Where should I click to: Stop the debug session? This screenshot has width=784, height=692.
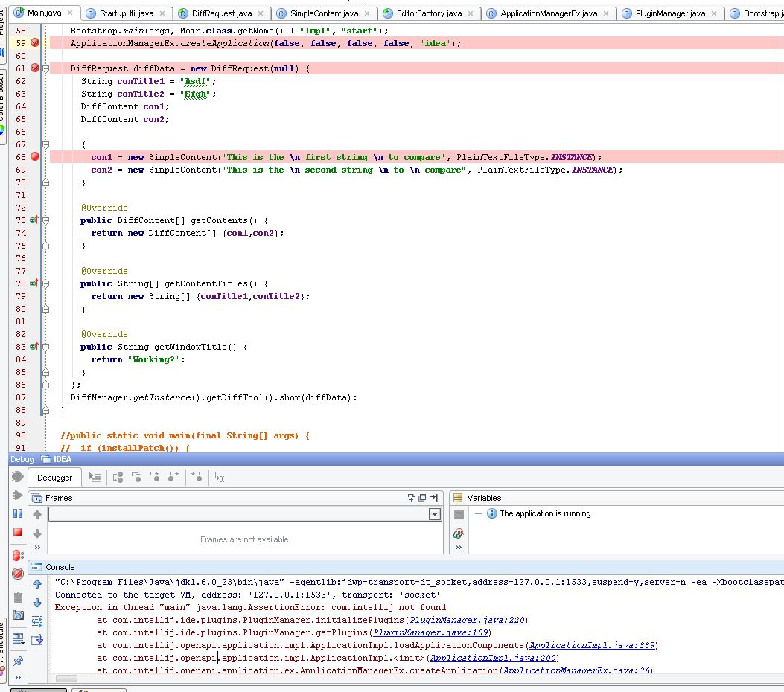(18, 532)
